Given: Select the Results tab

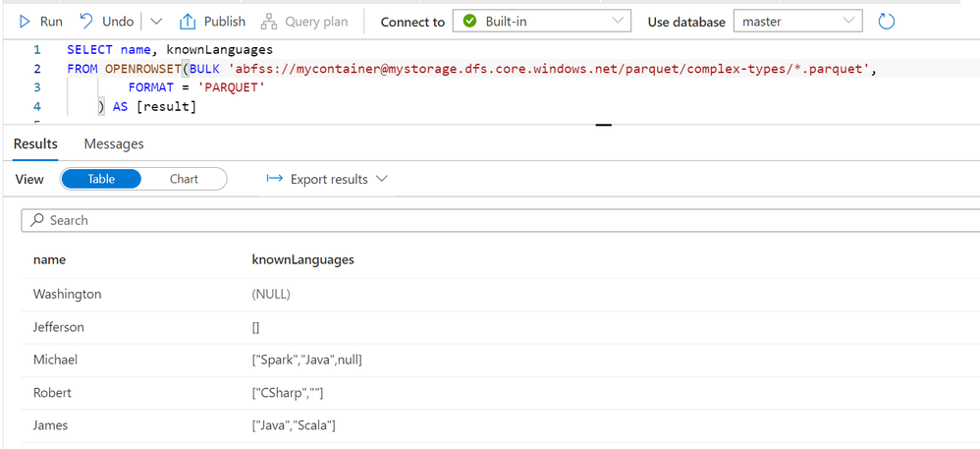Looking at the screenshot, I should pos(35,143).
